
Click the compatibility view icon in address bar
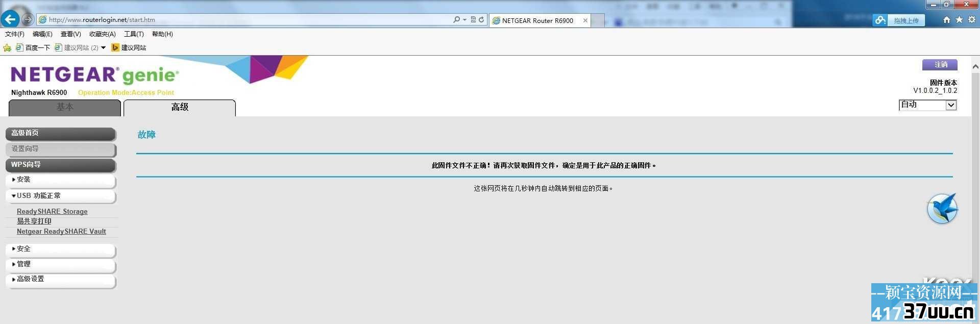point(473,19)
